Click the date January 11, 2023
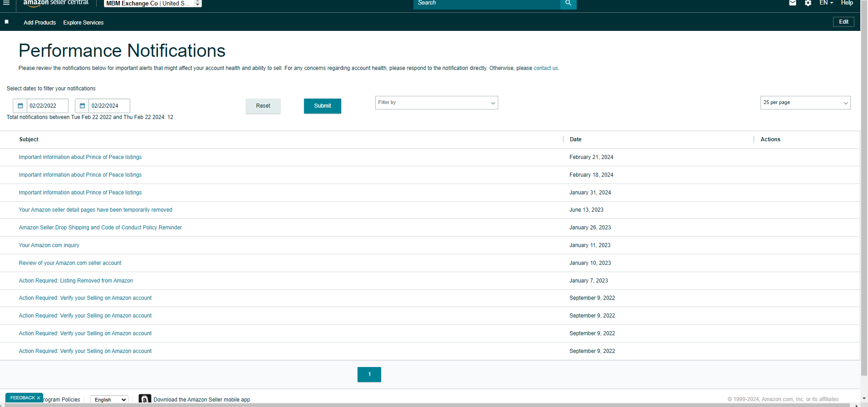Image resolution: width=868 pixels, height=407 pixels. click(x=590, y=245)
